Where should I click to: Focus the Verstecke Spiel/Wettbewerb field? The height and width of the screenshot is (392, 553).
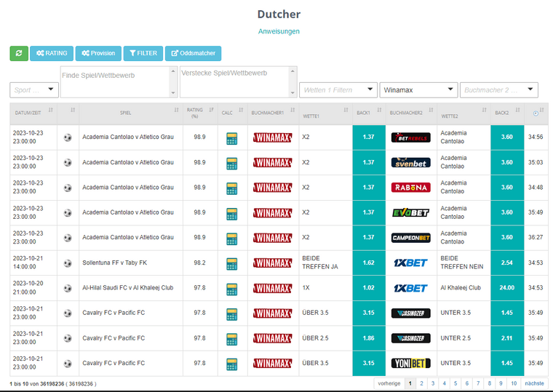(238, 81)
